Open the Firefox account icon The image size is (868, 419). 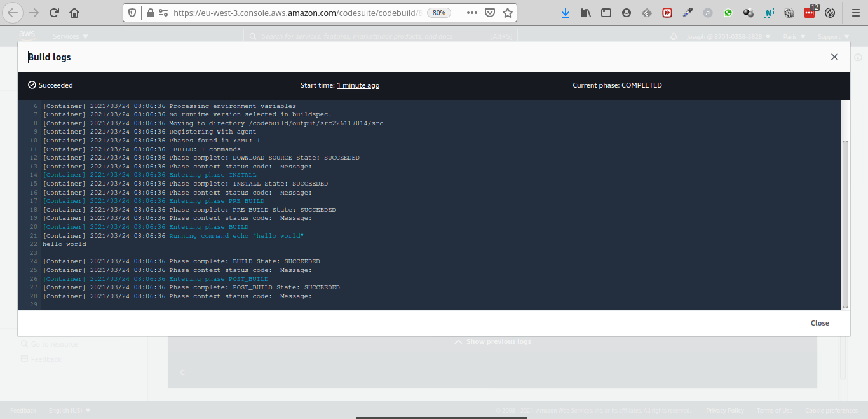(x=627, y=13)
